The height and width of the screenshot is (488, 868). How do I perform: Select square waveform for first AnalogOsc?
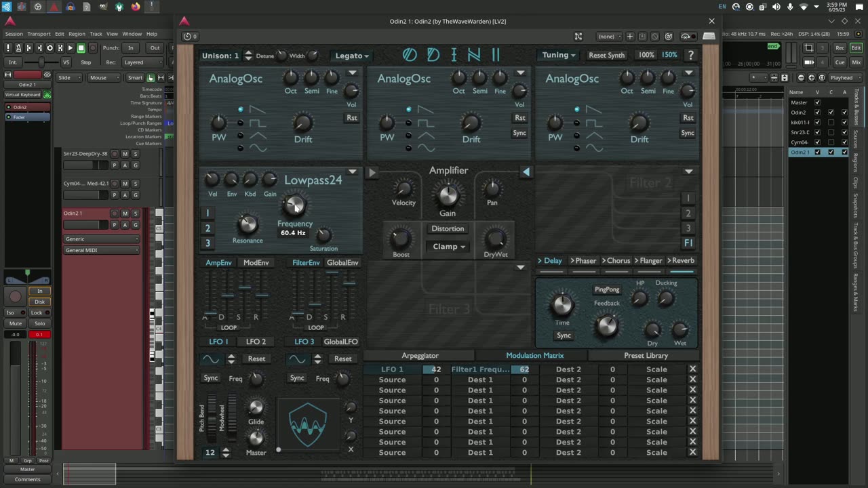[x=241, y=123]
